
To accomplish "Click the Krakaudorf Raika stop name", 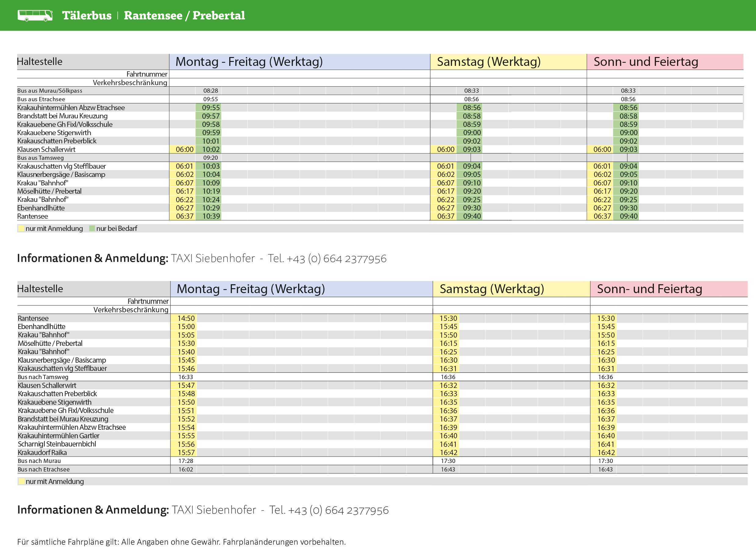I will pos(42,453).
